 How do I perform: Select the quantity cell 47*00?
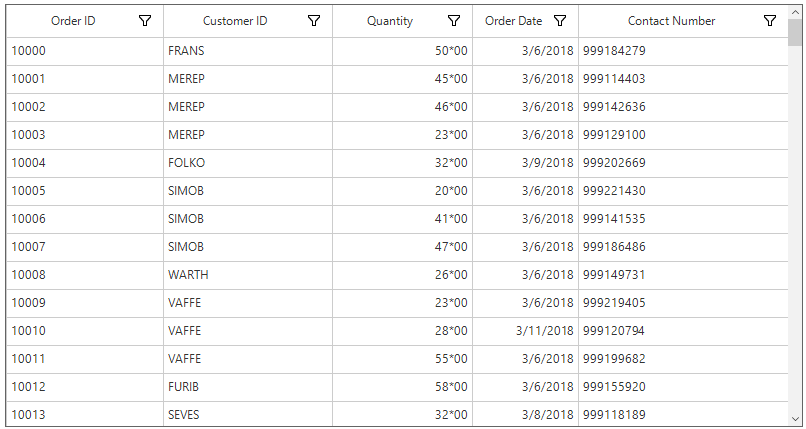(402, 247)
